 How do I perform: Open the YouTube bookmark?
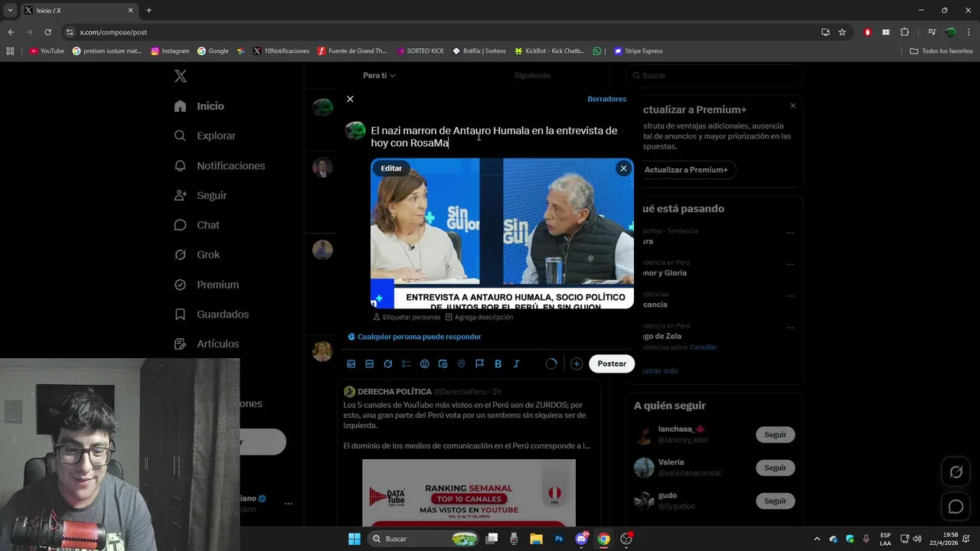click(x=47, y=51)
